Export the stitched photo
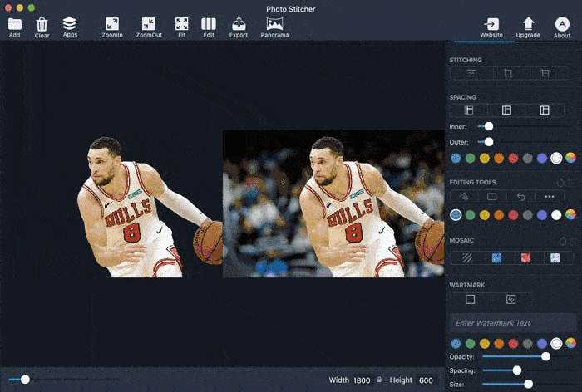The image size is (582, 392). click(239, 24)
